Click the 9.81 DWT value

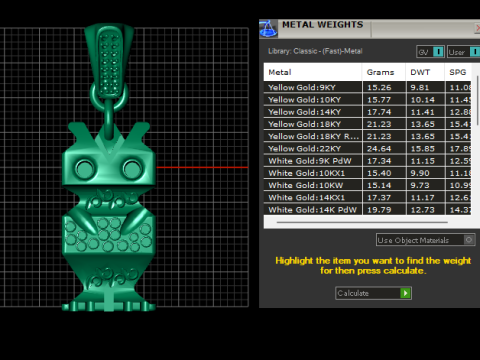[x=420, y=88]
